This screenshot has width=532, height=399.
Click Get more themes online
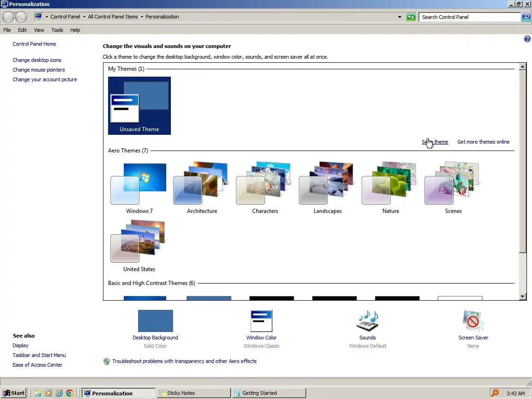(483, 142)
